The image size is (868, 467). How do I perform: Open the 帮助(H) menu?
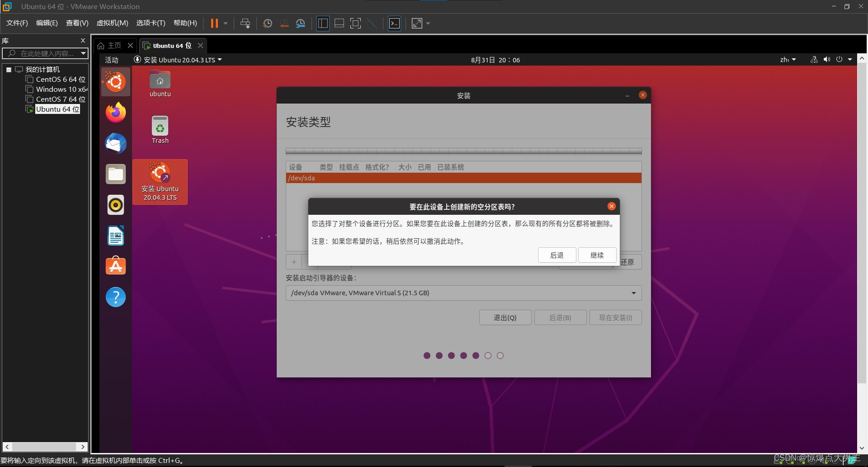(x=185, y=23)
